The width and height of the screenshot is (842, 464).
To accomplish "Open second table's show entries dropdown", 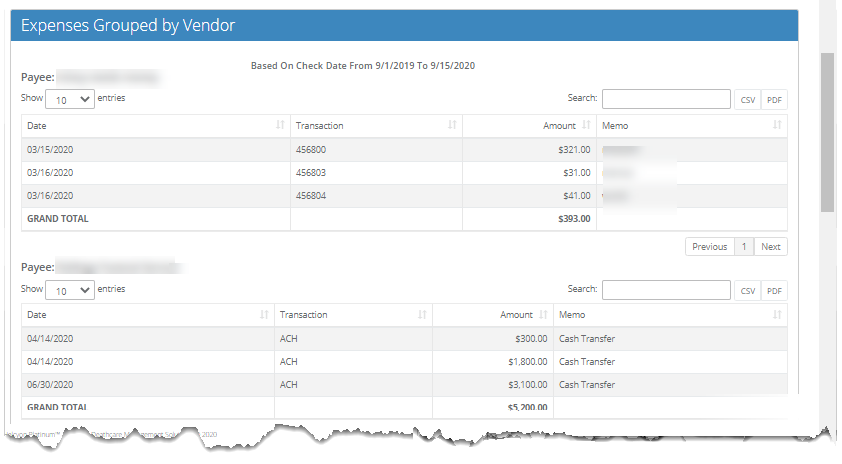I will [70, 290].
